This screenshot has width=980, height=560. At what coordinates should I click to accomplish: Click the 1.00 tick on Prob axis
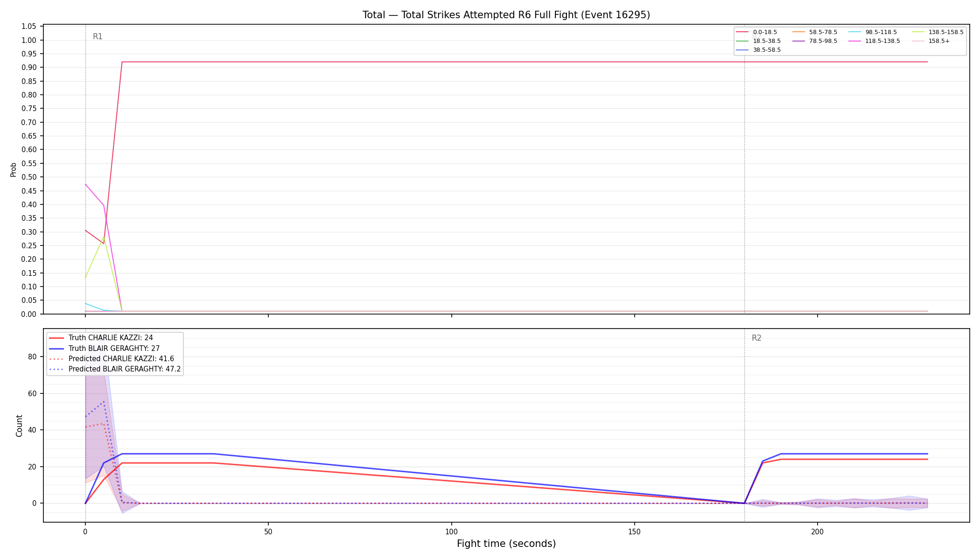[x=29, y=40]
